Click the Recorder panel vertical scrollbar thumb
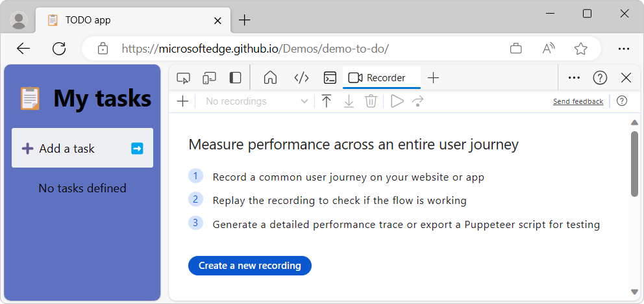The width and height of the screenshot is (644, 304). [x=634, y=164]
